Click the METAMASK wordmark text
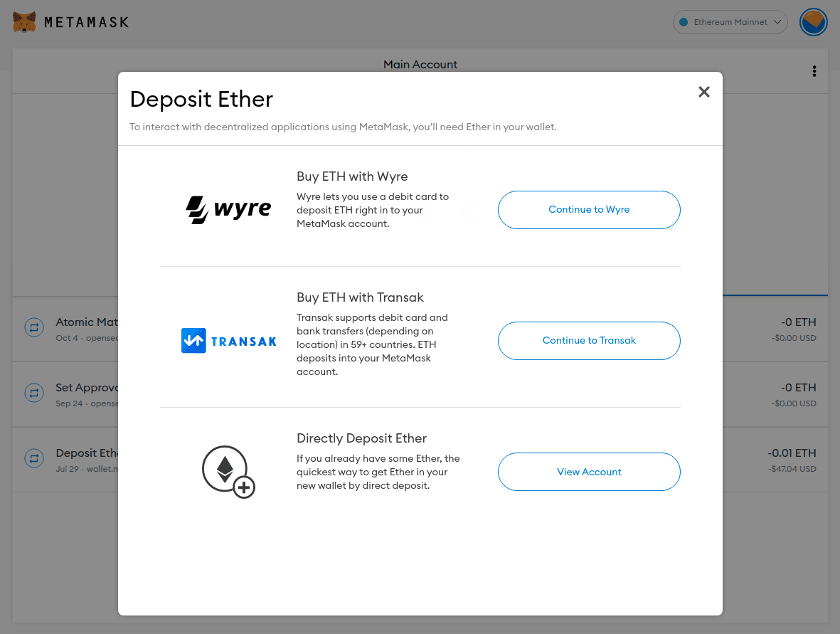This screenshot has width=840, height=634. point(86,22)
